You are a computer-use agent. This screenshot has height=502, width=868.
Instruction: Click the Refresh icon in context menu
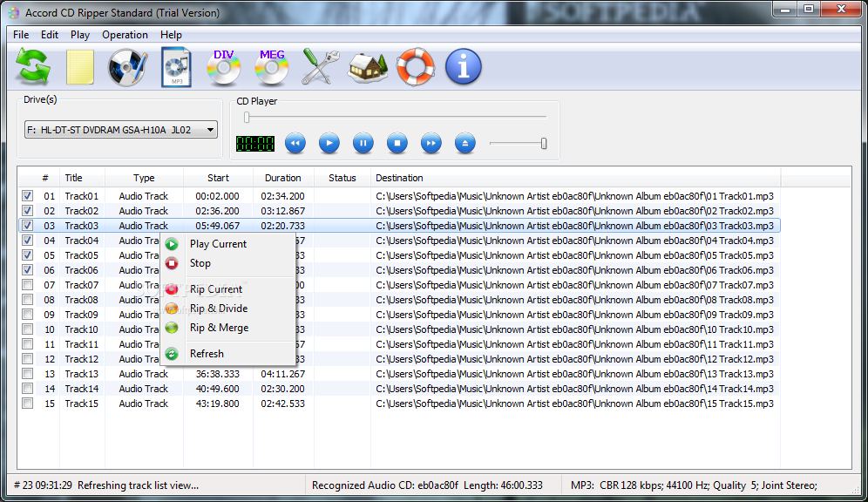[x=172, y=354]
